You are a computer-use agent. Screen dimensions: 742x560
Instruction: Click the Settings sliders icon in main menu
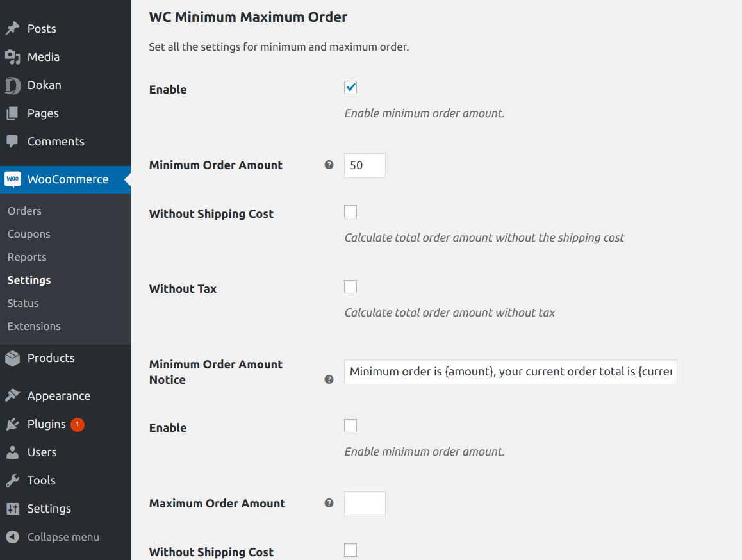pos(13,509)
